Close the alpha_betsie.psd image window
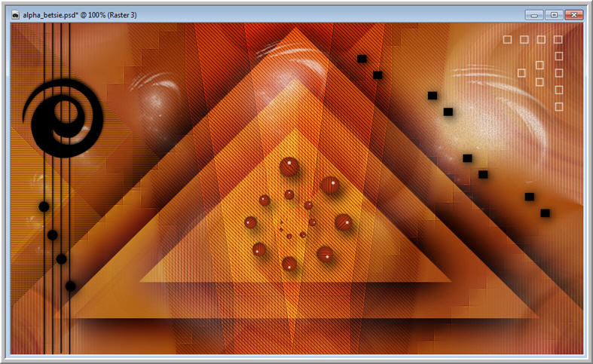593x364 pixels. (573, 15)
